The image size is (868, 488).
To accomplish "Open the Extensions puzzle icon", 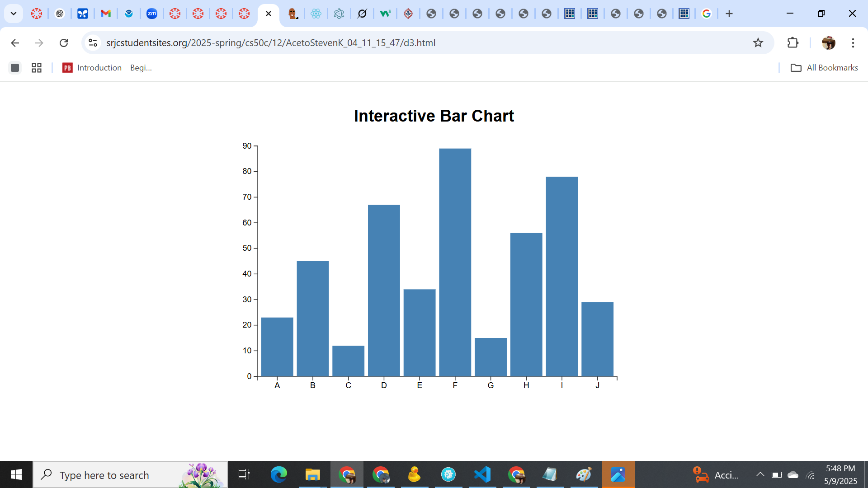I will point(793,42).
